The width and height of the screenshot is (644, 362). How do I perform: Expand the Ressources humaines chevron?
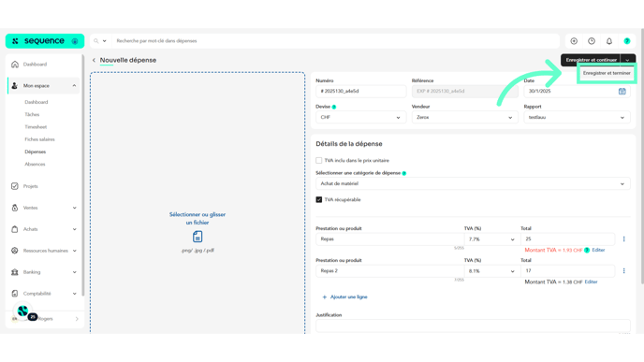click(x=74, y=251)
